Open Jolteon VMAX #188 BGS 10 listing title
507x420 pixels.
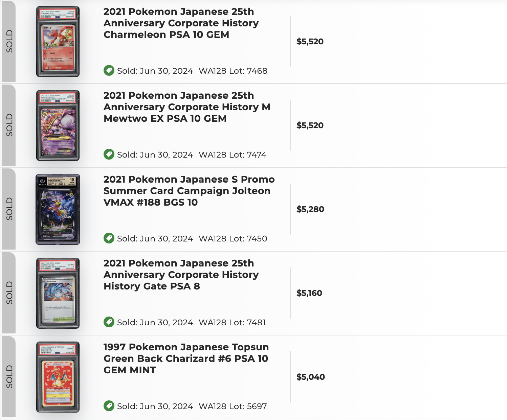point(189,191)
